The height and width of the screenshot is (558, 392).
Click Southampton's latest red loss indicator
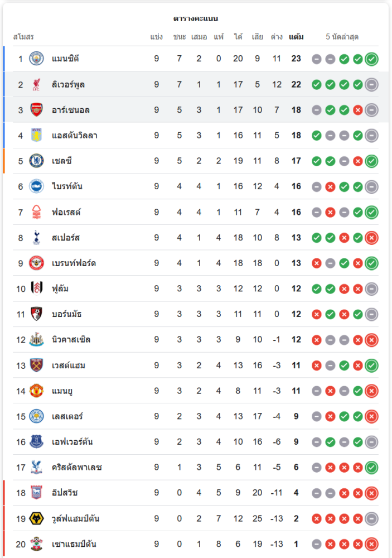point(371,544)
